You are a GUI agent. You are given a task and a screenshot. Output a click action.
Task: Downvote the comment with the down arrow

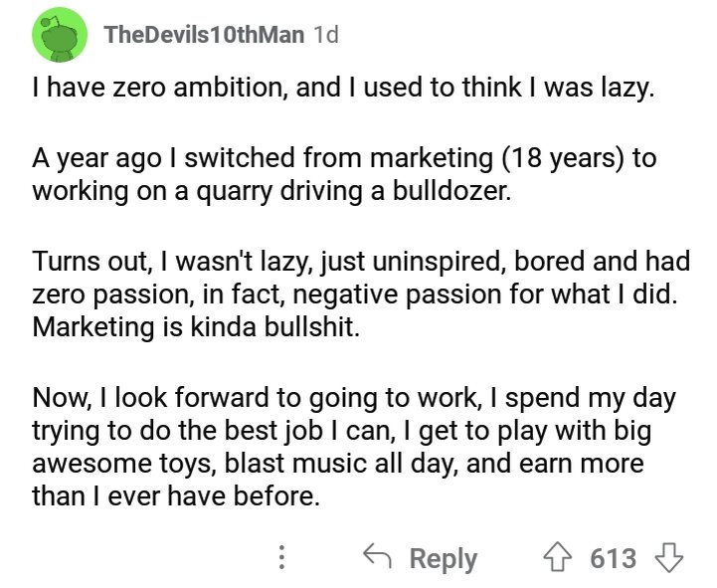point(669,557)
